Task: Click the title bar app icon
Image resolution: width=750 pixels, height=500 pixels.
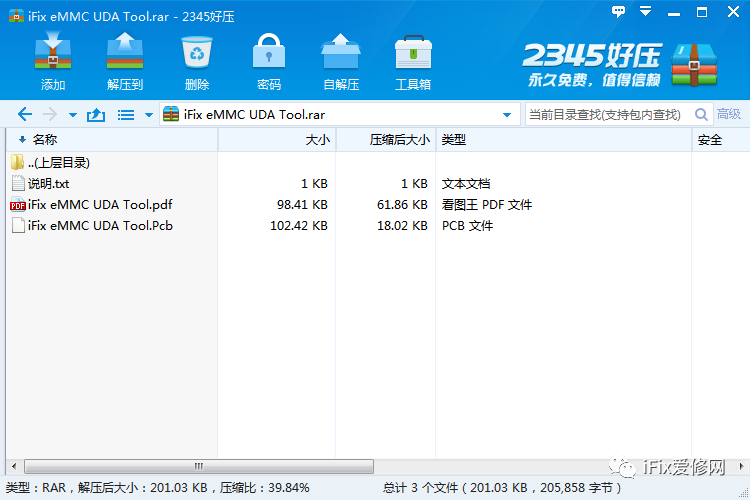Action: [16, 15]
